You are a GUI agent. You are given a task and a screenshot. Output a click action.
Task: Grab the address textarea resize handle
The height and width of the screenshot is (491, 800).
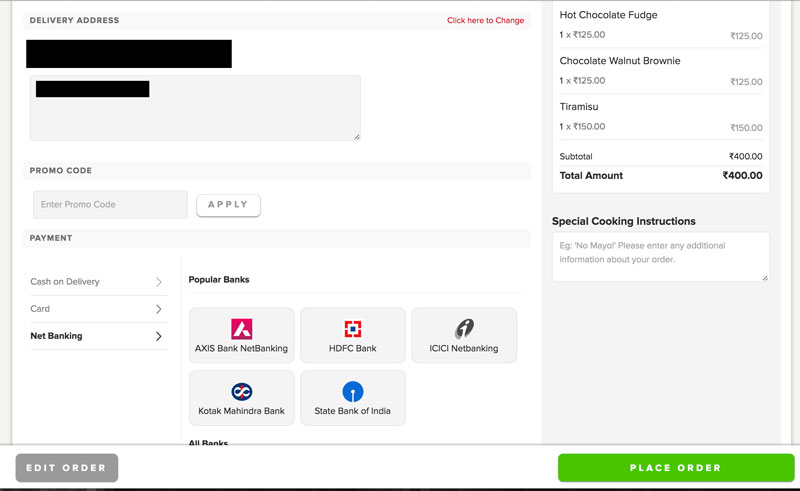click(x=357, y=137)
